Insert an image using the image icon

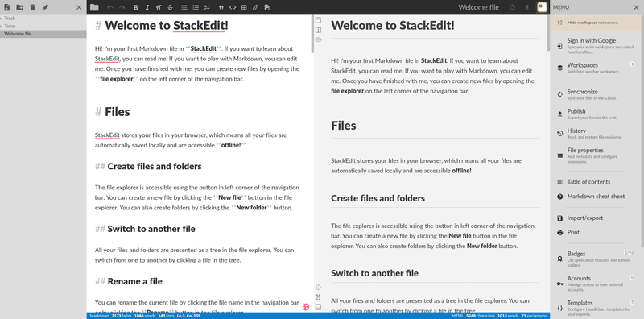pos(267,7)
